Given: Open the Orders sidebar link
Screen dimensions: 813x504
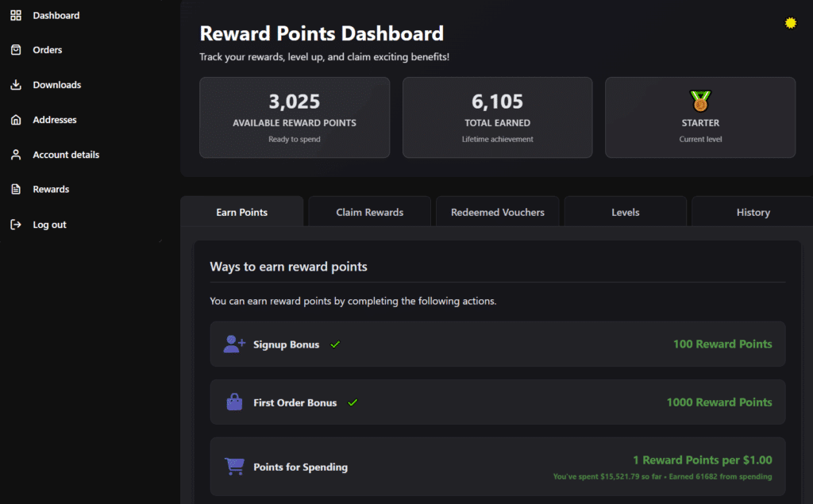Looking at the screenshot, I should click(x=48, y=50).
